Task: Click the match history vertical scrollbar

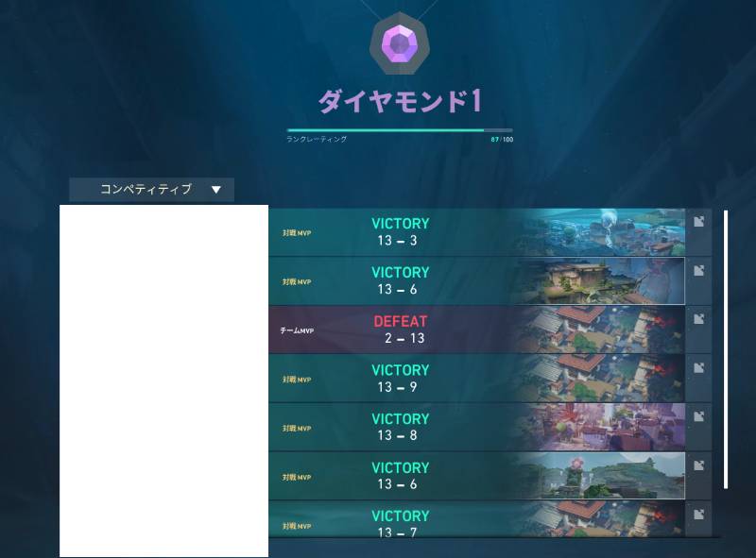Action: [726, 349]
